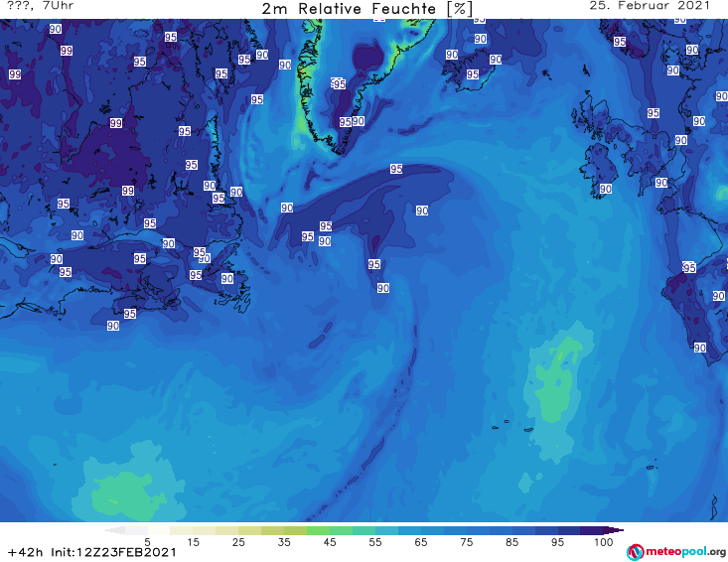Click legend value "25"
The height and width of the screenshot is (562, 728).
238,542
